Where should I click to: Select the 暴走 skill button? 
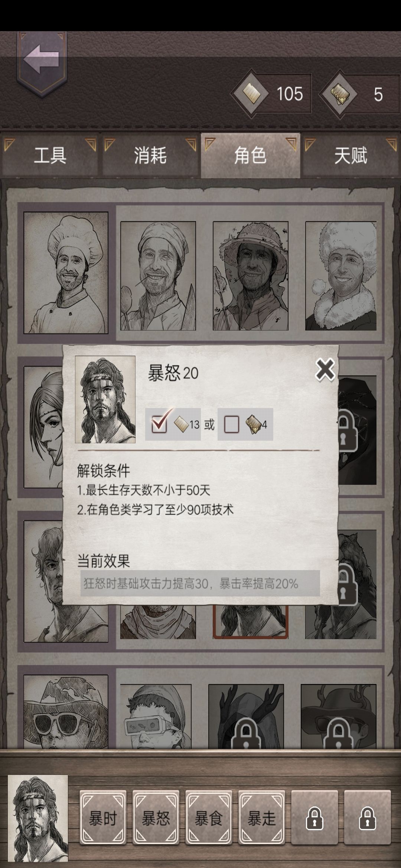click(262, 818)
